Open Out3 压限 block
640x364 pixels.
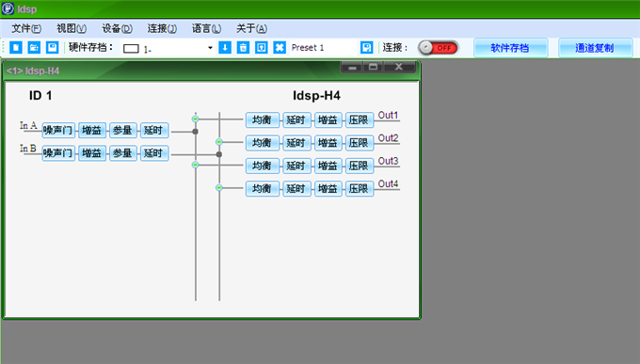[360, 166]
